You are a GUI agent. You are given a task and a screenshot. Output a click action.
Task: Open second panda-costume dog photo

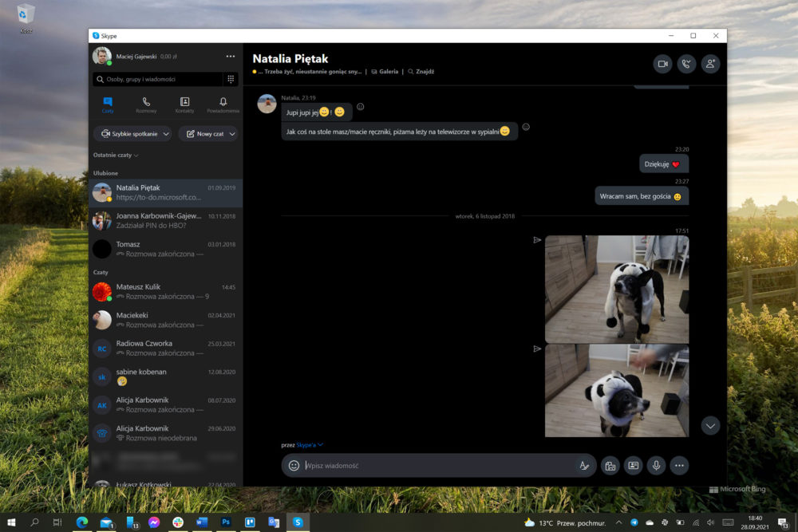pos(617,391)
